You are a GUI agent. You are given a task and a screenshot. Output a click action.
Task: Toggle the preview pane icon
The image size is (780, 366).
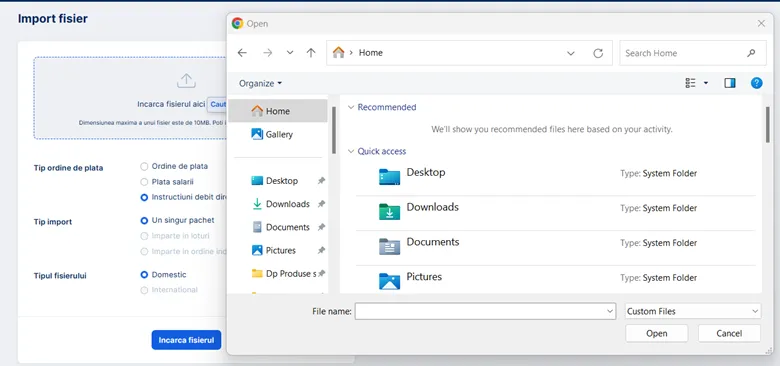coord(730,83)
